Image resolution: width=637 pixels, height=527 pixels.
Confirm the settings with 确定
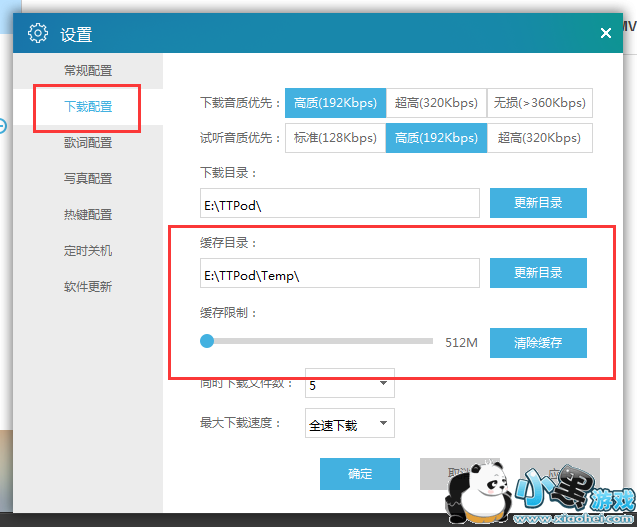pos(360,474)
